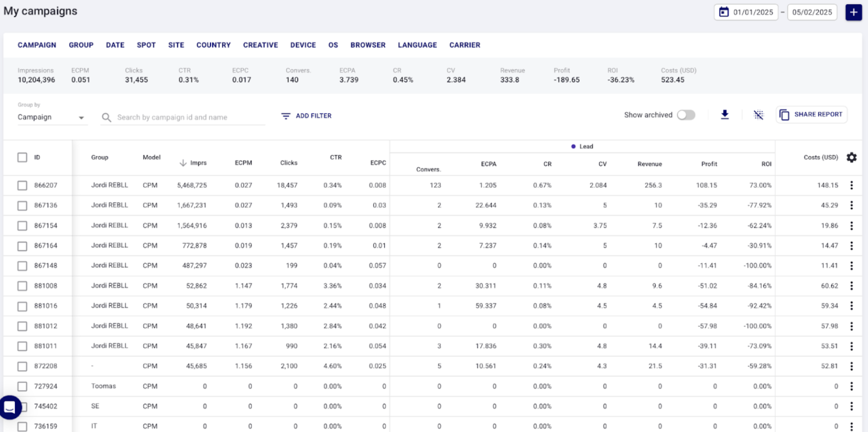Click the Clicks column header

pyautogui.click(x=289, y=163)
